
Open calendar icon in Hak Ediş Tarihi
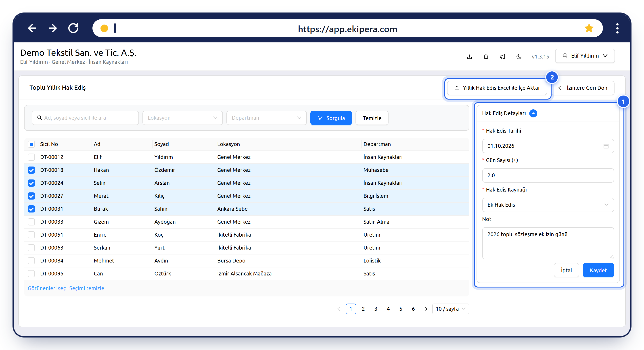(x=606, y=146)
